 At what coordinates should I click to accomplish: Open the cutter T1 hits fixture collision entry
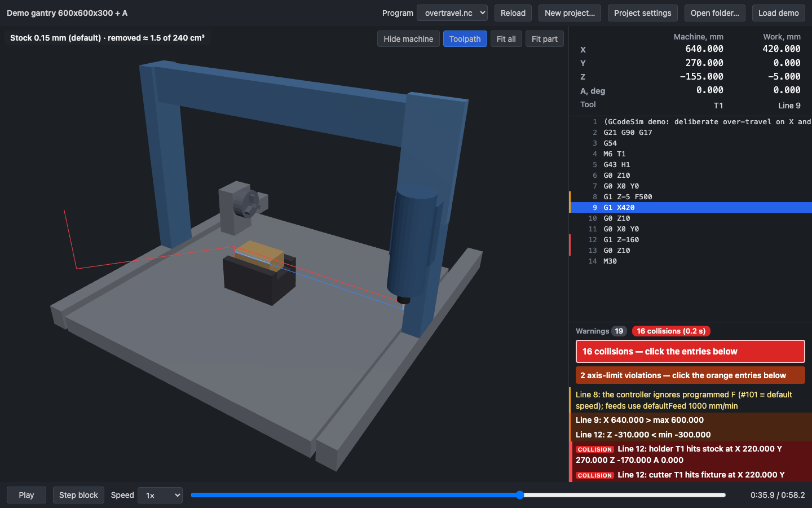tap(691, 475)
